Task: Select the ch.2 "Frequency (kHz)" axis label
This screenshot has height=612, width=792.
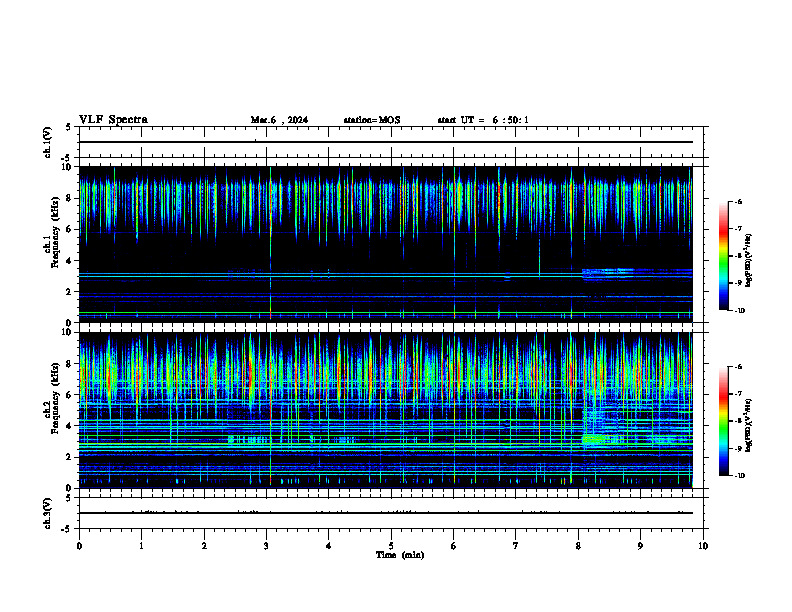Action: (x=55, y=398)
